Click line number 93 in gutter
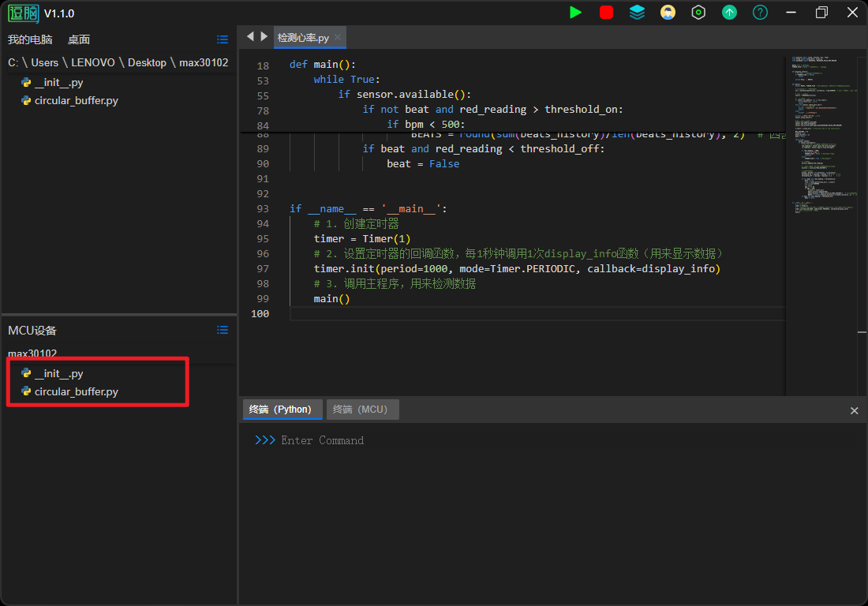 click(x=263, y=209)
